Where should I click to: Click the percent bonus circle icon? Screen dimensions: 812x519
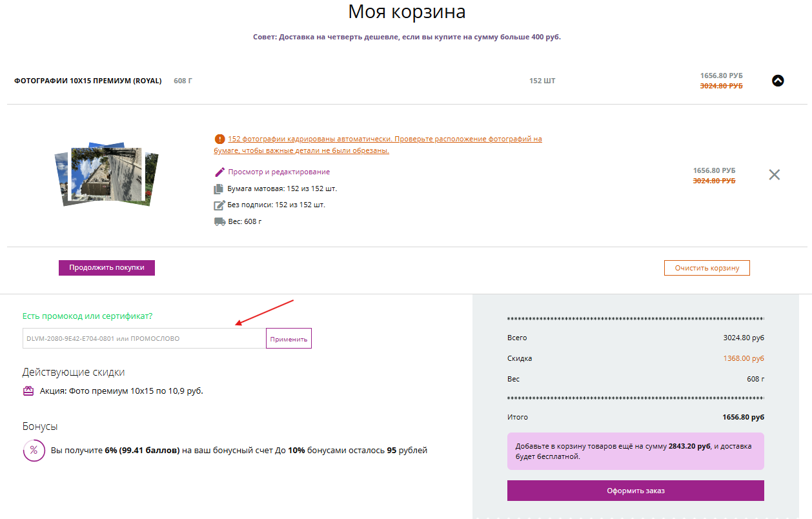[34, 450]
